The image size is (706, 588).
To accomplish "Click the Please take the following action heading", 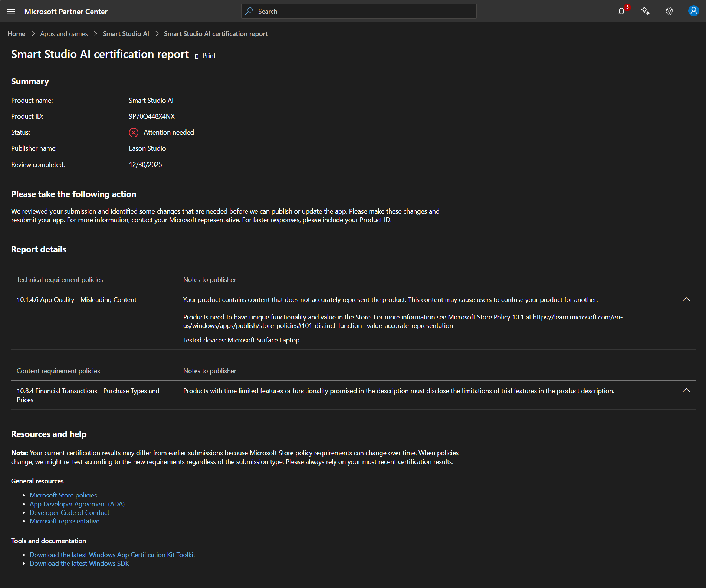I will pos(74,194).
